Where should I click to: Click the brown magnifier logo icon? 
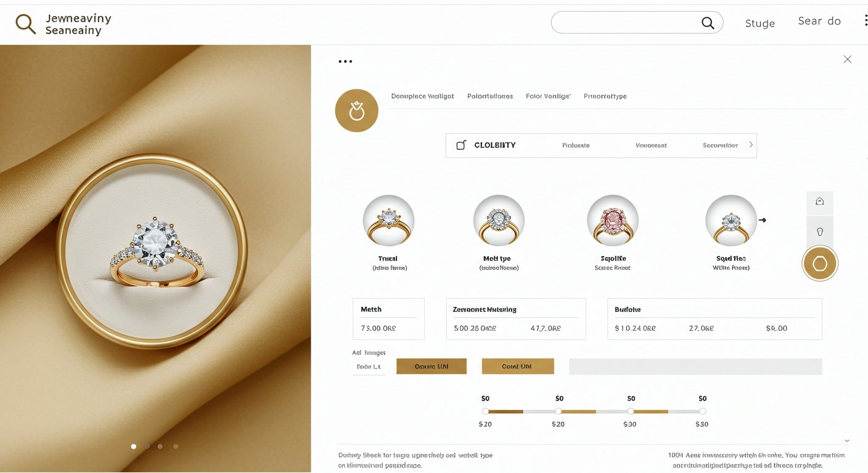tap(25, 24)
